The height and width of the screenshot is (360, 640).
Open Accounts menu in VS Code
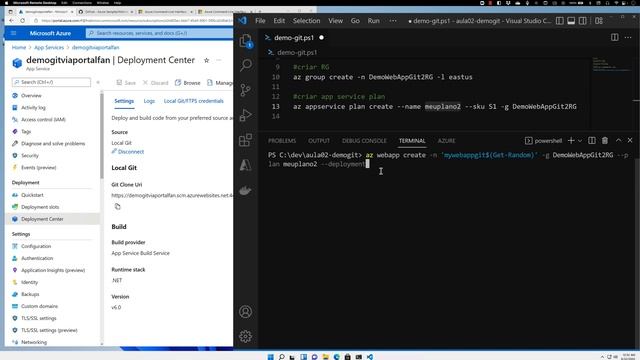tap(246, 312)
